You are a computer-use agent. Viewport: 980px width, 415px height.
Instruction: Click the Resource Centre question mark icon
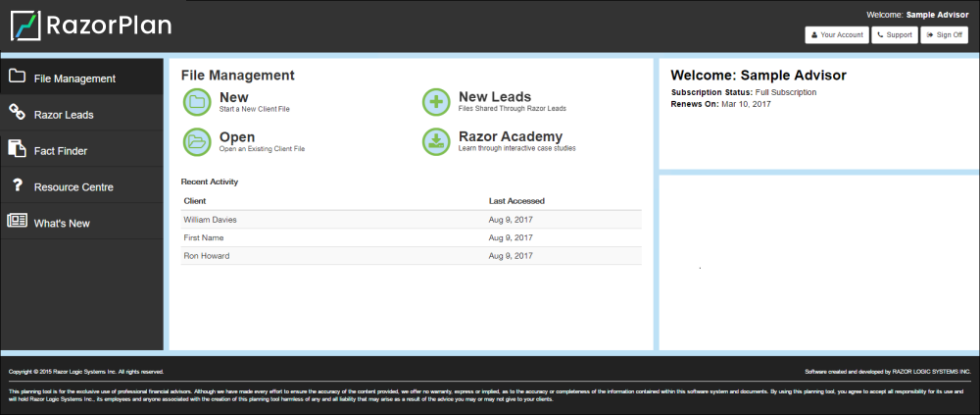(x=17, y=185)
